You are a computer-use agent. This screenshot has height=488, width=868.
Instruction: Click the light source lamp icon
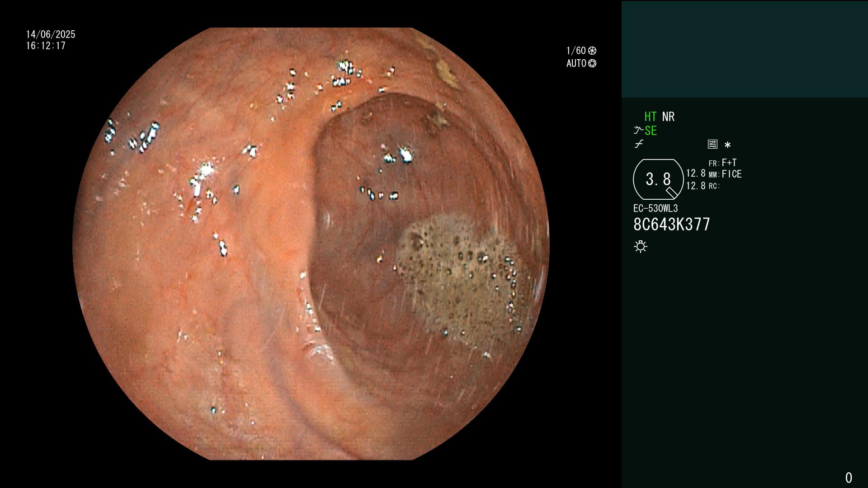[x=641, y=247]
